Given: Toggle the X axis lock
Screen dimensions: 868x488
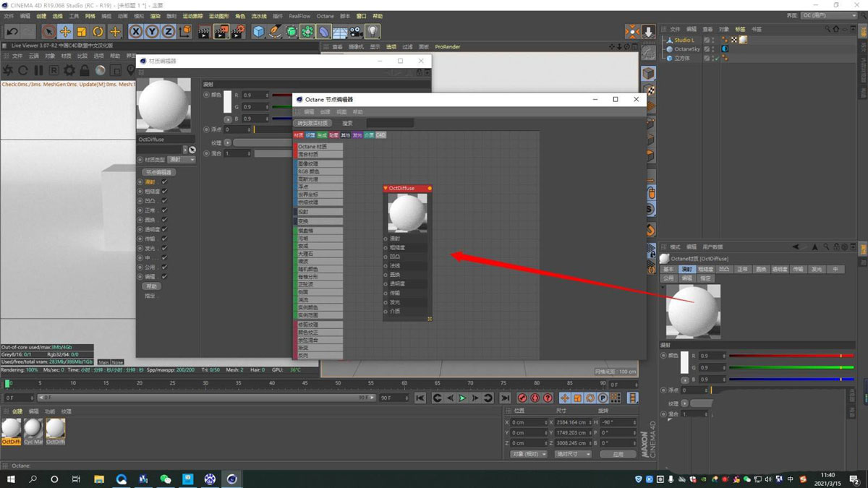Looking at the screenshot, I should tap(135, 32).
